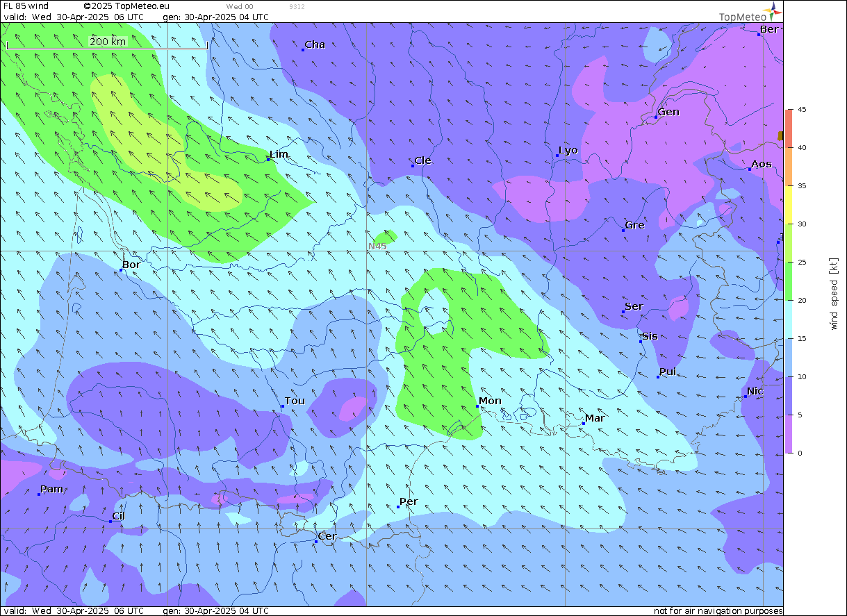
Task: Select the 'Cle' city label
Action: coord(422,160)
